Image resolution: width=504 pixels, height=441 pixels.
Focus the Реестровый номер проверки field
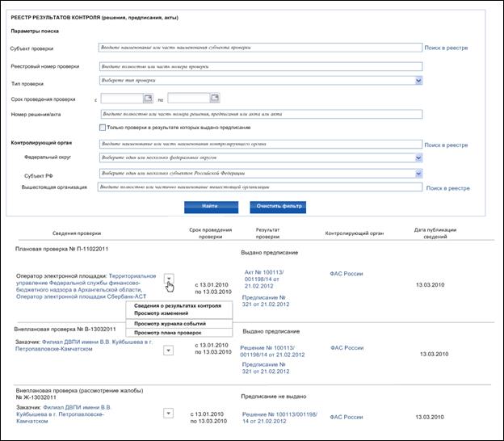coord(261,66)
